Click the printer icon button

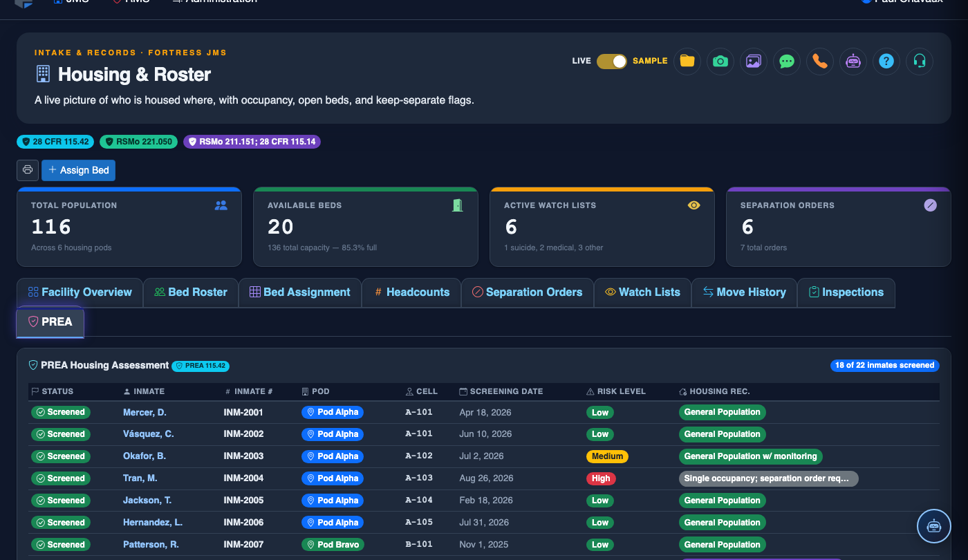[28, 170]
